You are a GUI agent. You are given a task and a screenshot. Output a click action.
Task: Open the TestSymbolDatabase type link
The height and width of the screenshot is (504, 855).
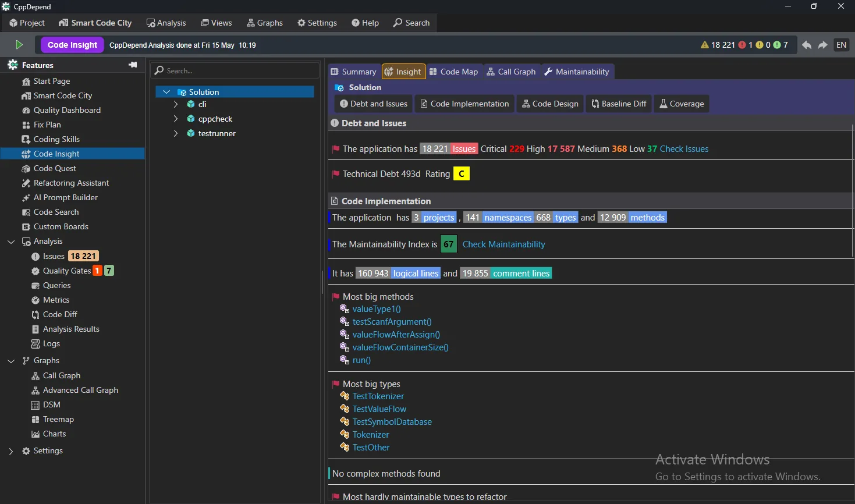pyautogui.click(x=392, y=422)
